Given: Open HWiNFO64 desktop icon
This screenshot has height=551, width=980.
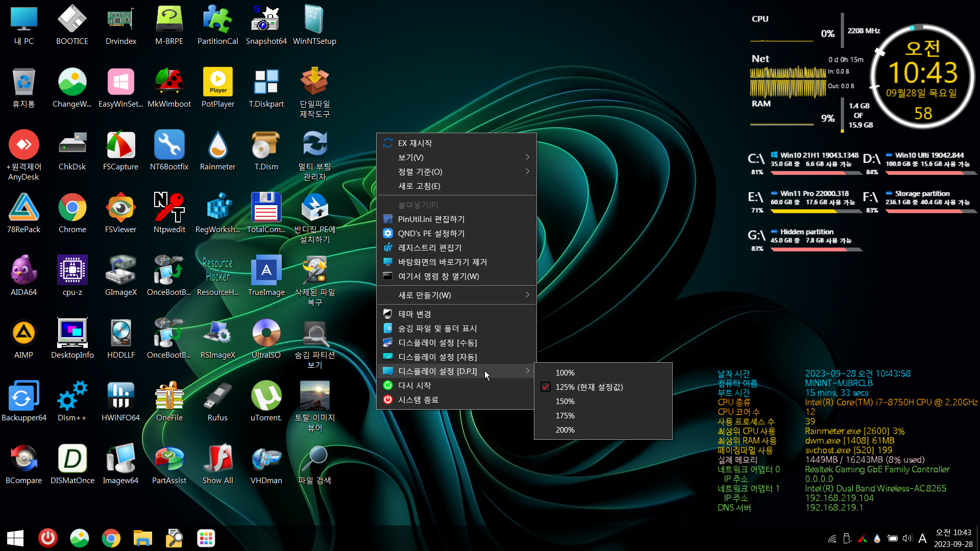Looking at the screenshot, I should click(x=120, y=401).
